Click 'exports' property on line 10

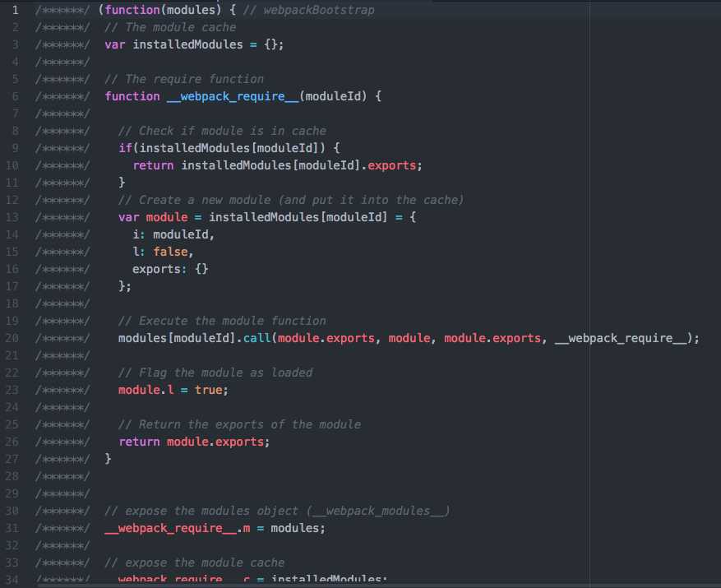pos(392,165)
